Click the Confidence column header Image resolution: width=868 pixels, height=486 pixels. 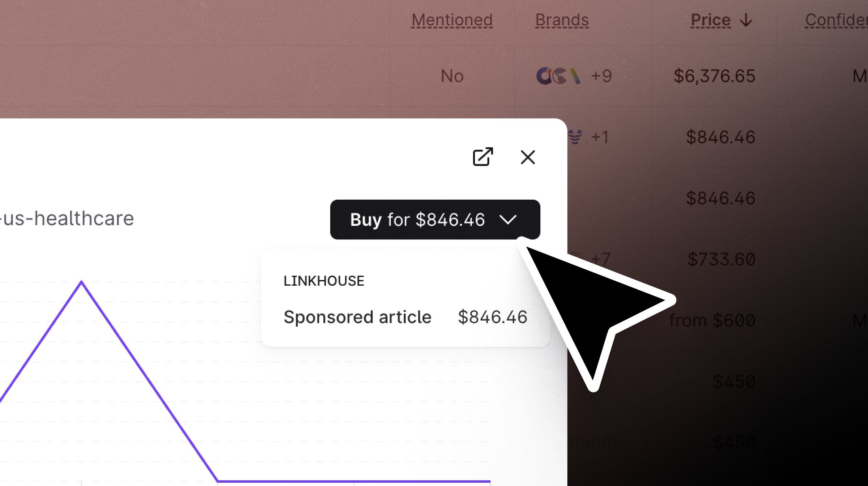[x=836, y=20]
